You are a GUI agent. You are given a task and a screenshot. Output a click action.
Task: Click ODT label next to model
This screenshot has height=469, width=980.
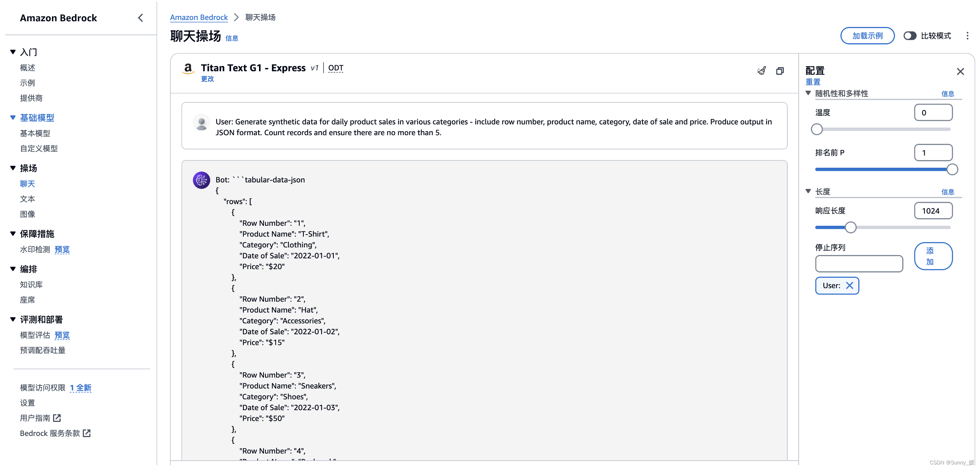point(336,68)
